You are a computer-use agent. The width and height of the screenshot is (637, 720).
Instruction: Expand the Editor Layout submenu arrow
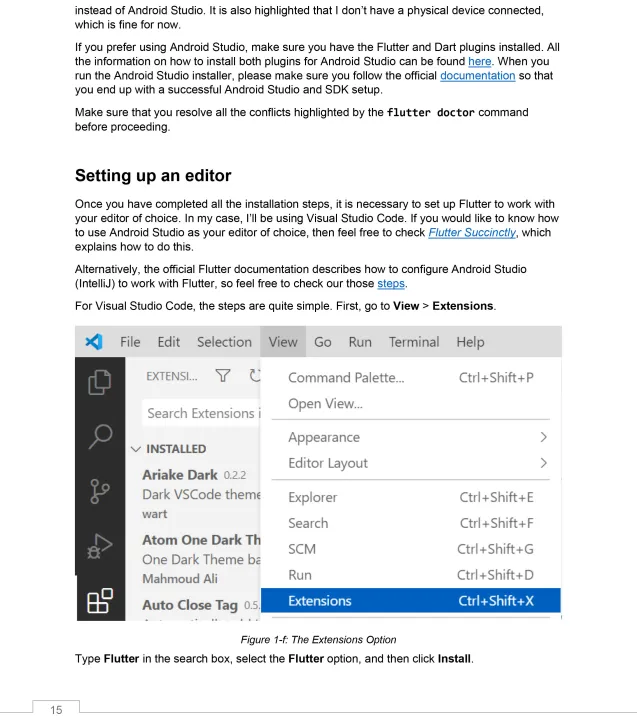tap(543, 463)
